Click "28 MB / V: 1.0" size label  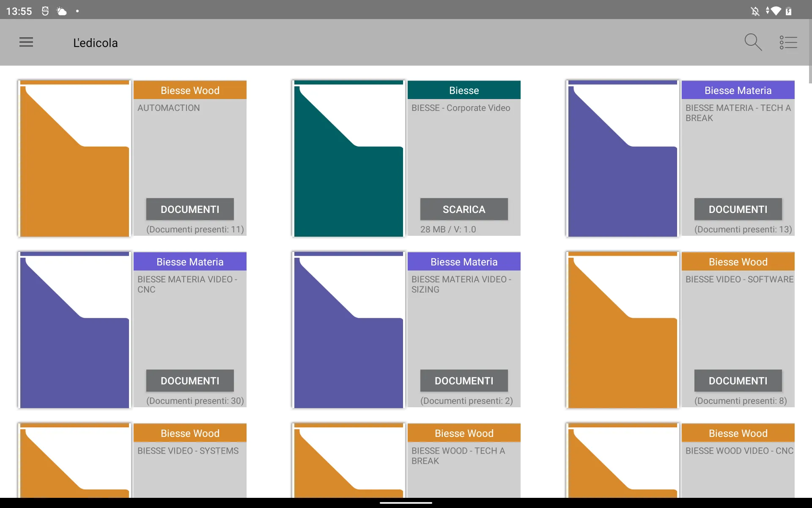[448, 229]
